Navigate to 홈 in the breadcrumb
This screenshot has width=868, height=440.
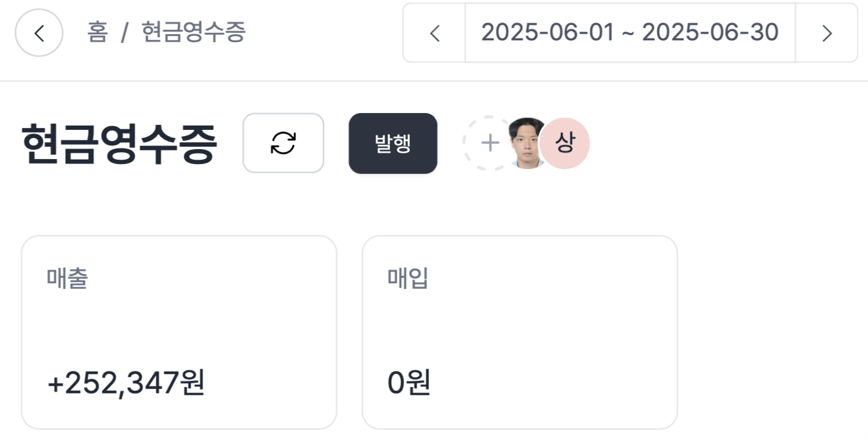(97, 32)
